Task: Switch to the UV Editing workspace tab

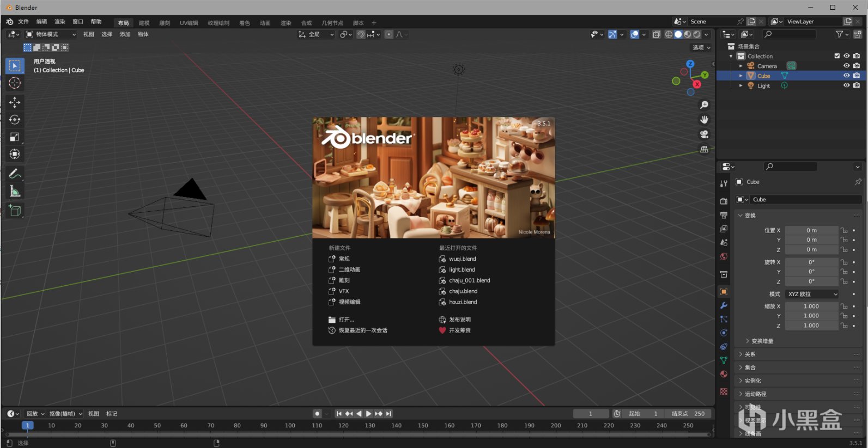Action: coord(189,23)
